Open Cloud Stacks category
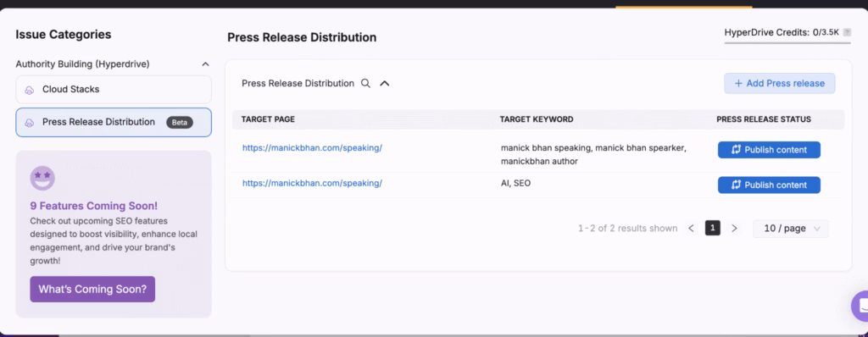Viewport: 868px width, 337px height. tap(114, 90)
